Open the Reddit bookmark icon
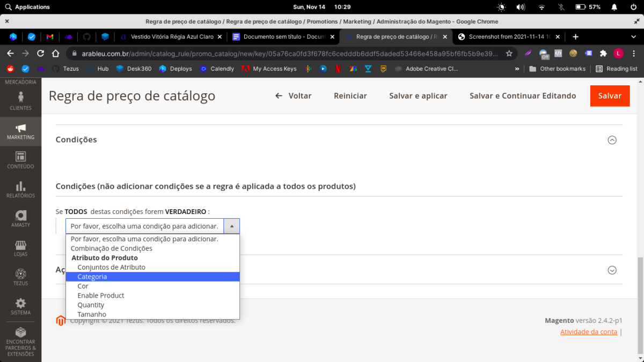The height and width of the screenshot is (362, 644). pyautogui.click(x=10, y=69)
